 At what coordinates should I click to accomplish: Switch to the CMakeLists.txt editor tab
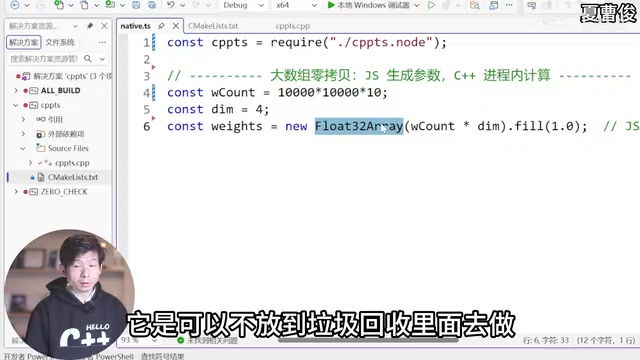coord(213,26)
